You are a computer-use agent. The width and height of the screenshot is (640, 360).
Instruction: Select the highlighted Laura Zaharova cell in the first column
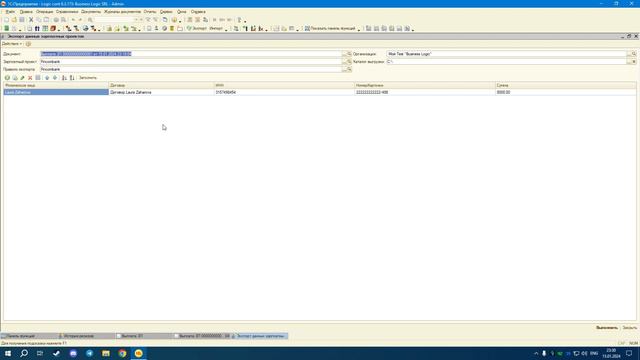pyautogui.click(x=56, y=92)
